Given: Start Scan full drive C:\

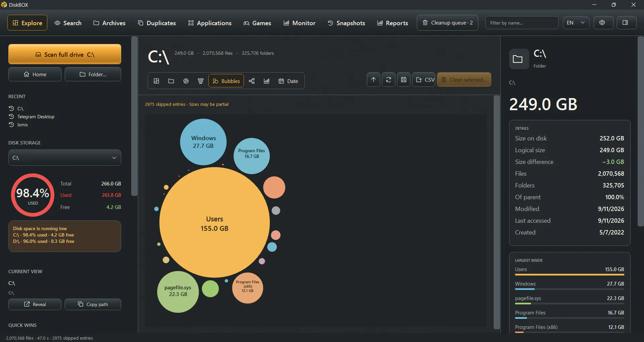Looking at the screenshot, I should [x=65, y=54].
